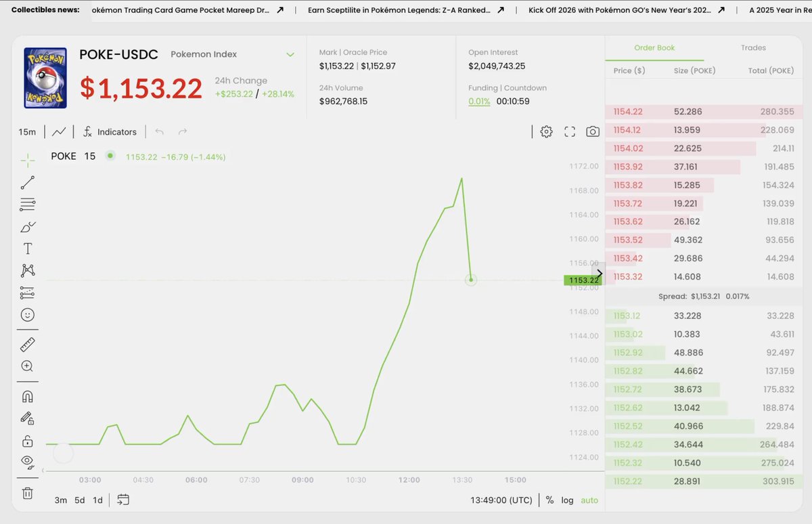
Task: Open the Kick Off 2026 Pokémon GO news
Action: coord(627,10)
